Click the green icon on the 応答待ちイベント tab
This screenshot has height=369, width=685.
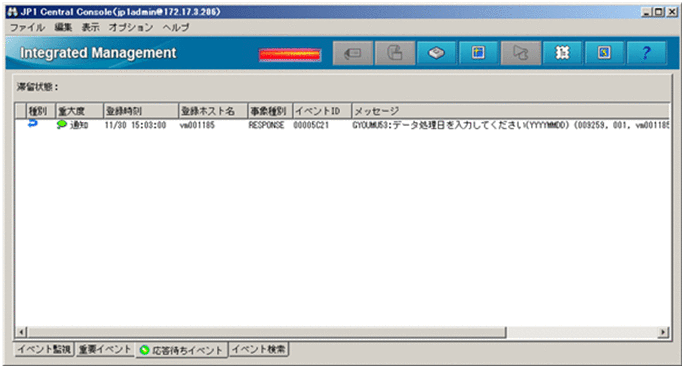(145, 350)
